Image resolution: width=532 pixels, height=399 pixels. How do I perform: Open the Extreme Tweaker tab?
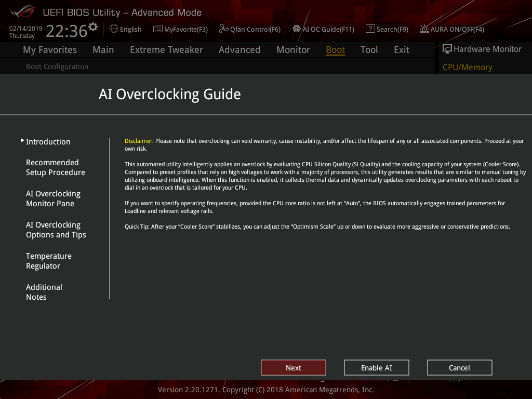pyautogui.click(x=166, y=50)
